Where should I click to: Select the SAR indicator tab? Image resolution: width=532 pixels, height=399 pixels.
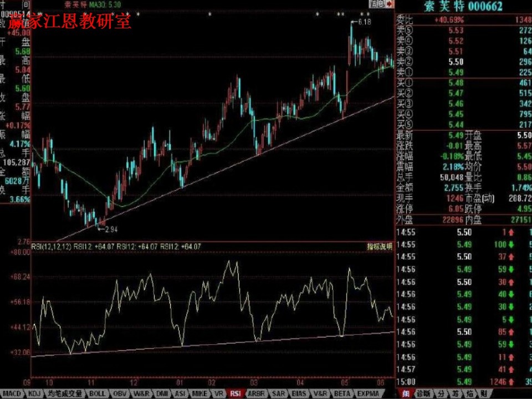coord(278,393)
